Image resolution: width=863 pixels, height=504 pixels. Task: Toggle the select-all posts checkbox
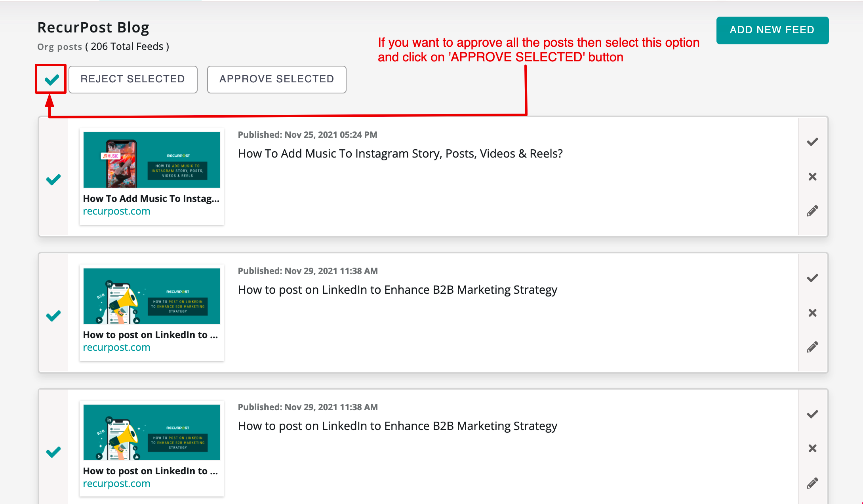pos(51,80)
